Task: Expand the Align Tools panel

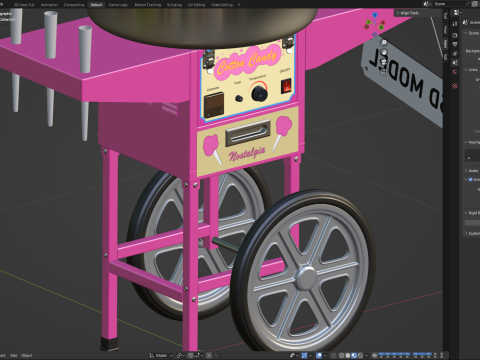Action: pos(417,13)
